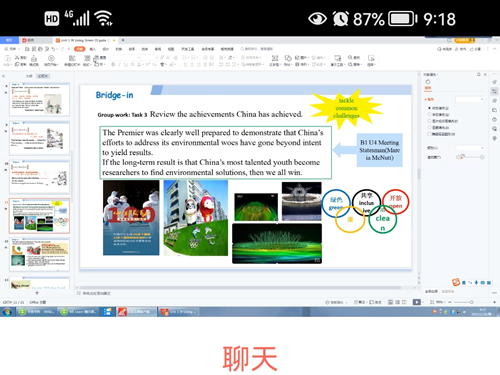The width and height of the screenshot is (500, 375).
Task: Click the undo arrow in quick toolbar
Action: [x=53, y=49]
